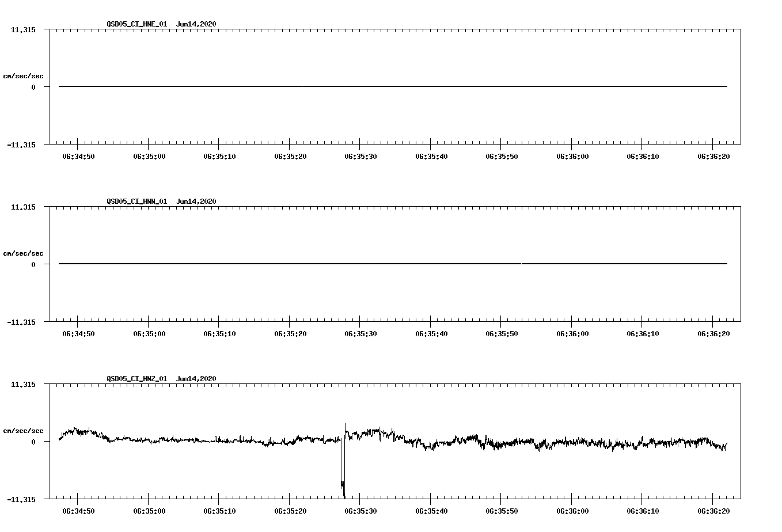The height and width of the screenshot is (532, 782).
Task: Click the 11.315 upper axis value of the HNZ chart
Action: [23, 385]
